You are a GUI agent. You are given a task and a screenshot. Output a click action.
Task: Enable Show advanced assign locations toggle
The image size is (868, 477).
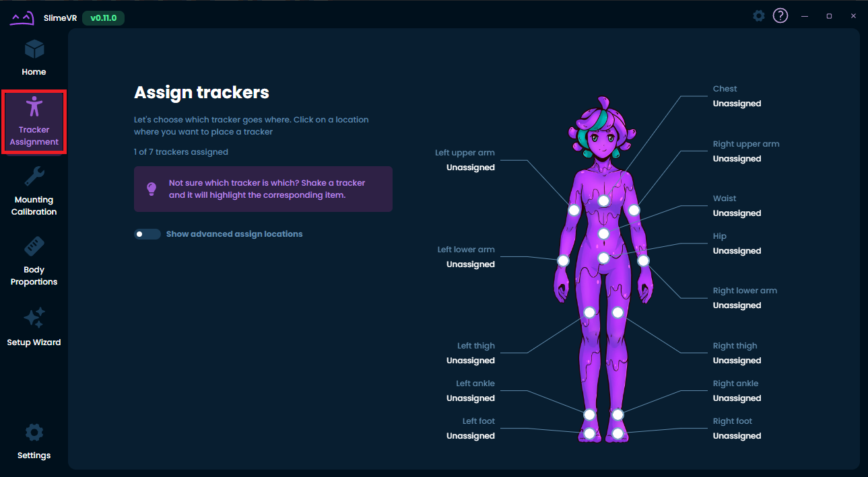click(x=147, y=234)
